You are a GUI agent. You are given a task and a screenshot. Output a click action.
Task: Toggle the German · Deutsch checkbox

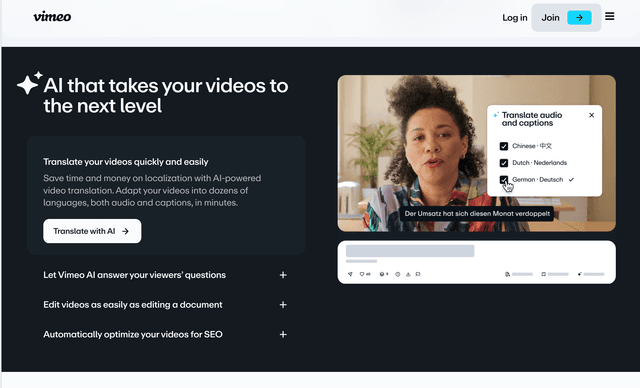tap(504, 180)
